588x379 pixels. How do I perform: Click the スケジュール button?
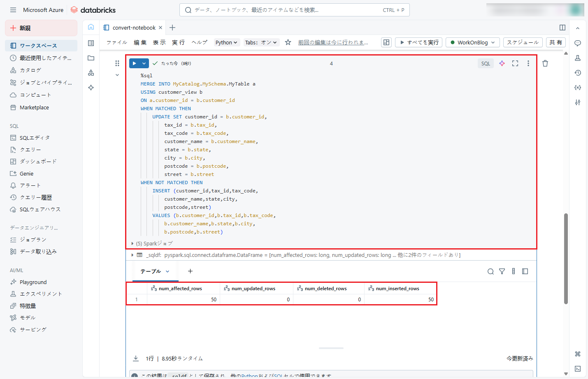click(523, 42)
